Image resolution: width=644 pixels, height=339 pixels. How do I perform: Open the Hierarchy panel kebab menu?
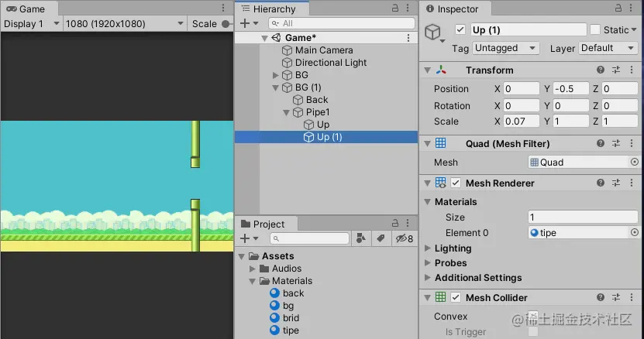point(408,8)
